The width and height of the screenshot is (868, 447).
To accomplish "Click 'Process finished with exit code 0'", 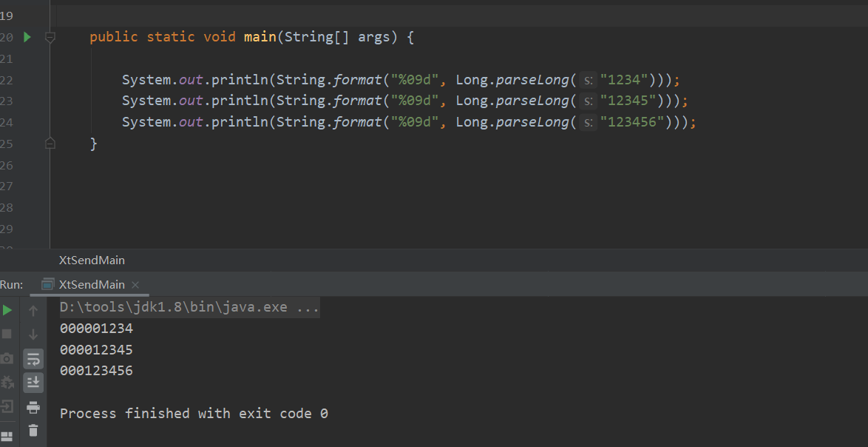I will pos(194,413).
